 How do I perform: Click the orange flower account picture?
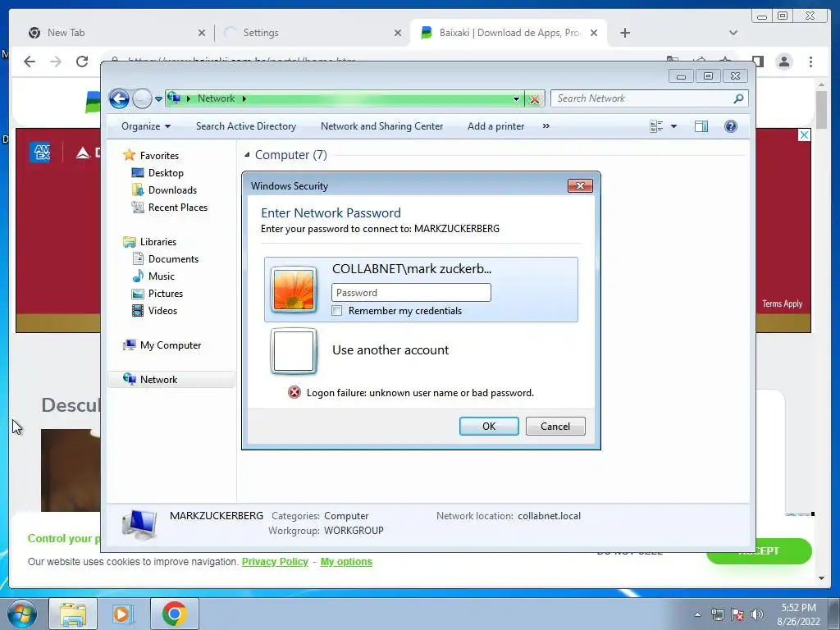(x=294, y=290)
